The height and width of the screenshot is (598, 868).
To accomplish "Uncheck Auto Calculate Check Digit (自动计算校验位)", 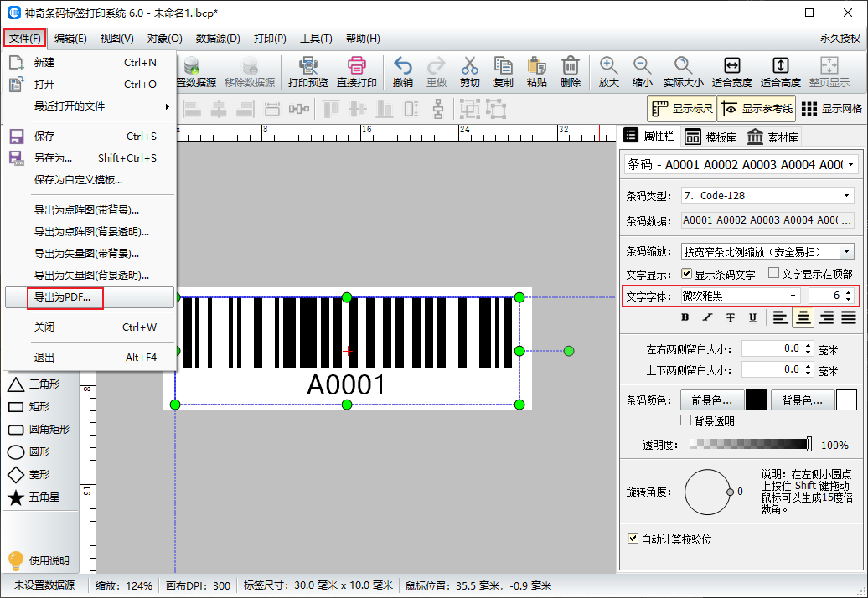I will 633,539.
